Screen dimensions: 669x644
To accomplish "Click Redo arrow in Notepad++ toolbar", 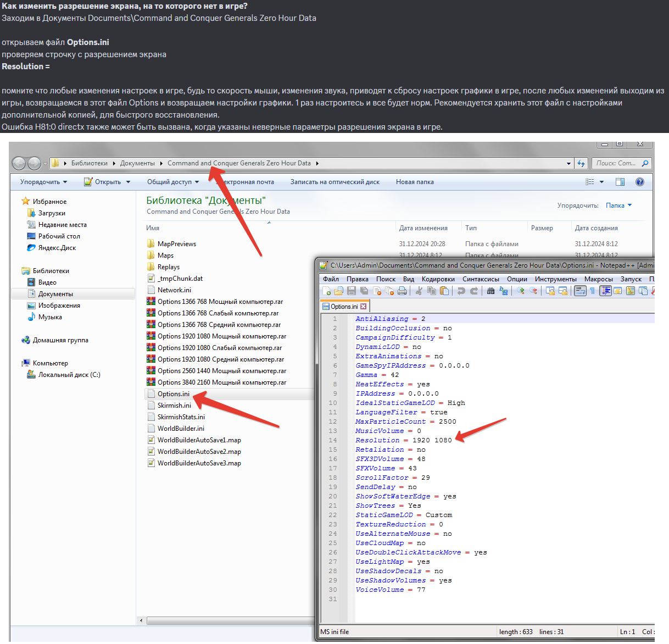I will pos(474,291).
